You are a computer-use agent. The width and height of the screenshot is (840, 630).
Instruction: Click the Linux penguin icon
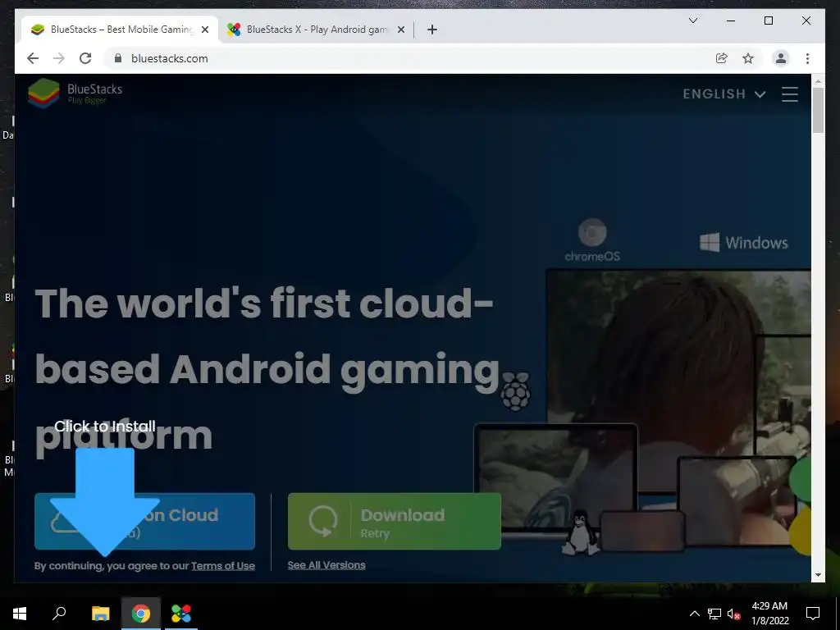point(580,532)
